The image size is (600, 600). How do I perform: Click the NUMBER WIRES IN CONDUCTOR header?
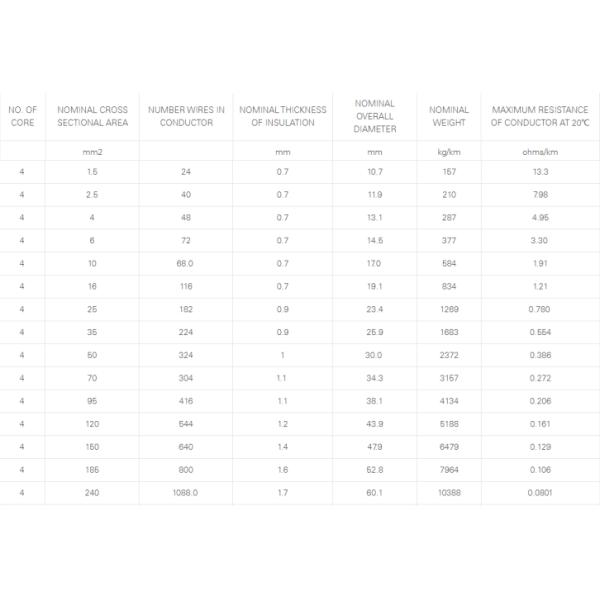[x=186, y=116]
